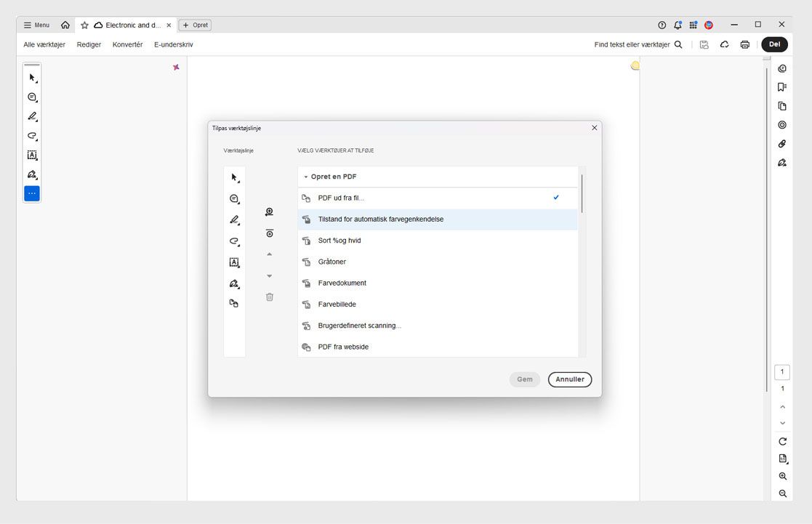Click the cloud upload icon

tap(725, 44)
